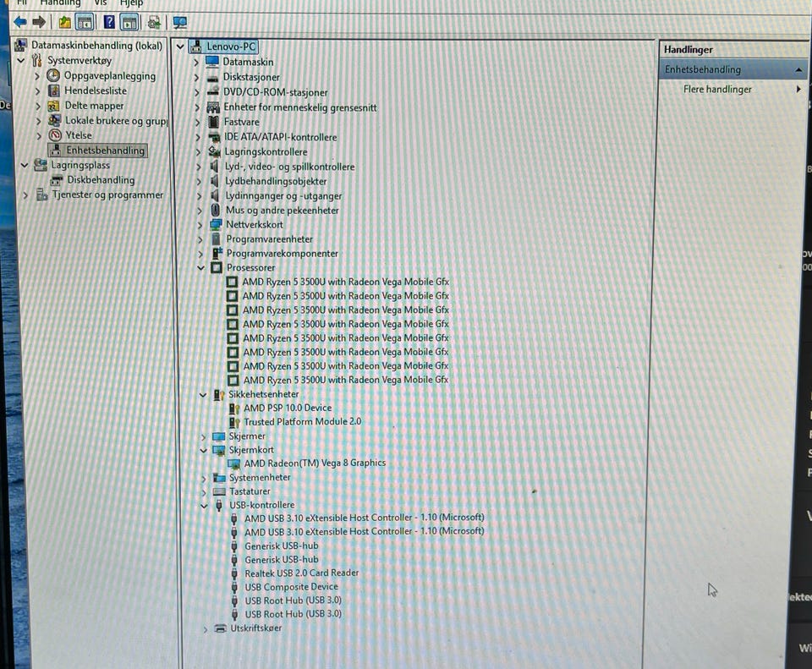812x669 pixels.
Task: Click the Tastaturer keyboard icon
Action: pyautogui.click(x=220, y=491)
